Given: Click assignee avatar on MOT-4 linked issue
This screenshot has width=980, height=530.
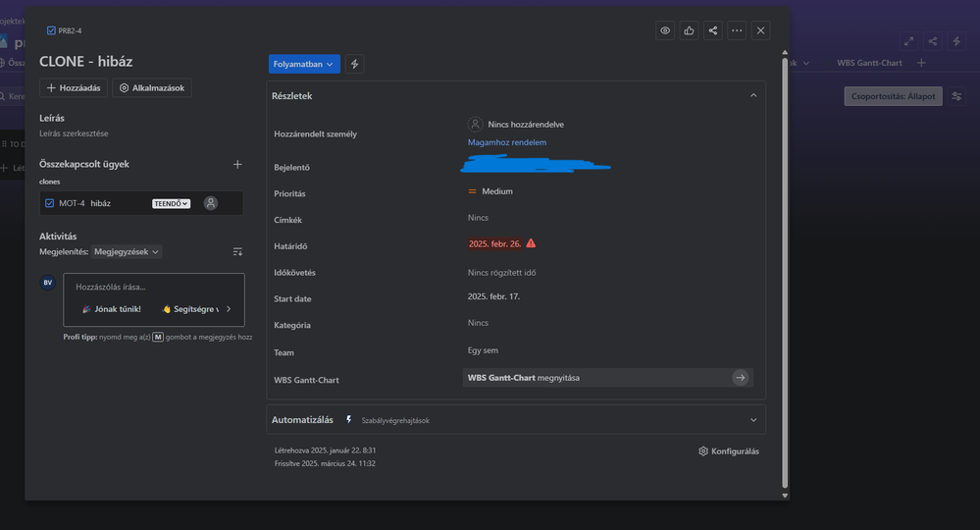Looking at the screenshot, I should [x=210, y=203].
